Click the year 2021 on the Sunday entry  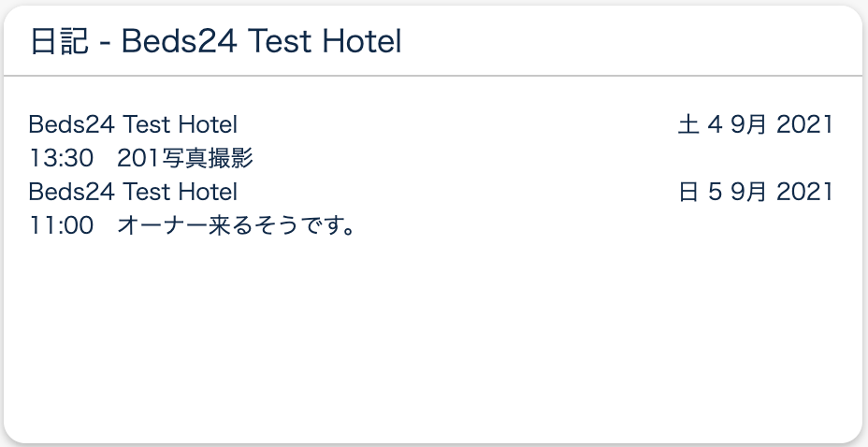804,193
